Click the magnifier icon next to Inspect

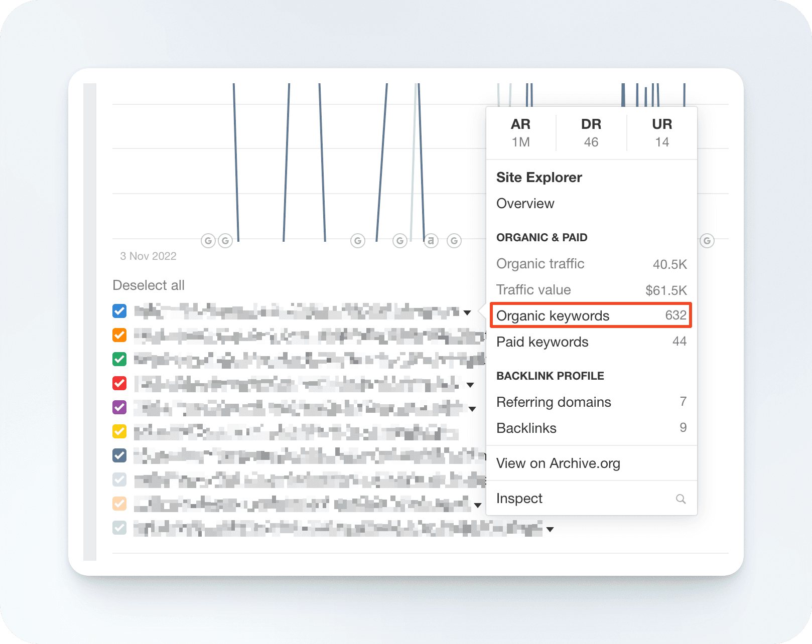click(681, 499)
